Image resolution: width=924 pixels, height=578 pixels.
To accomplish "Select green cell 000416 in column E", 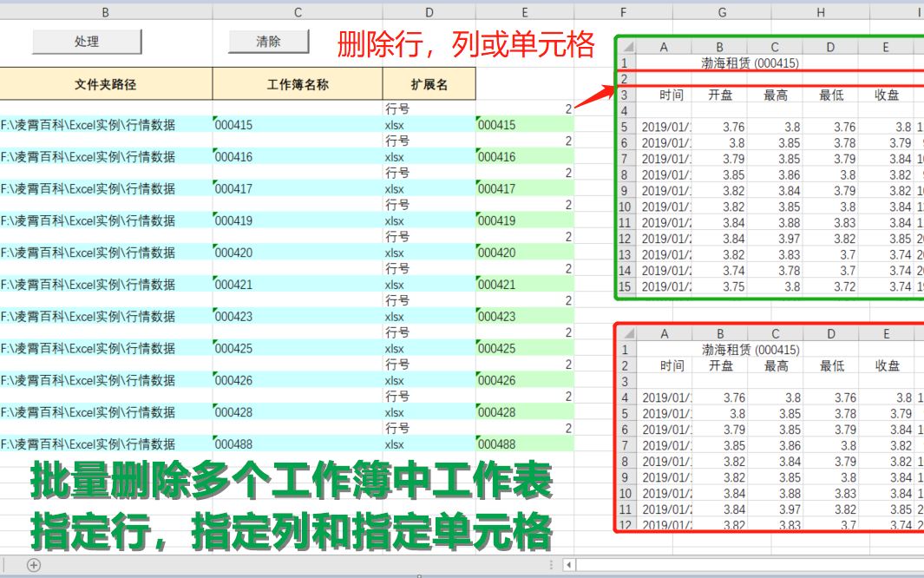I will click(x=524, y=156).
